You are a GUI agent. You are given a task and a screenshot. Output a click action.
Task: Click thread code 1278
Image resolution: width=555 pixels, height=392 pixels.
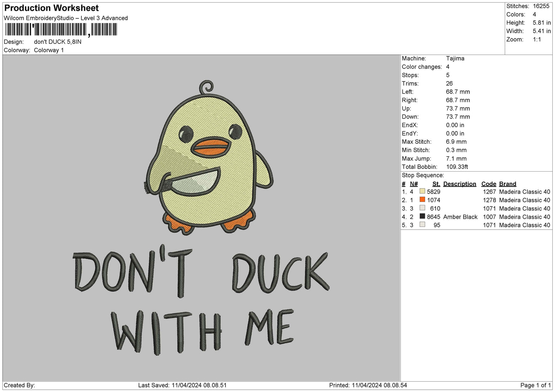[489, 200]
